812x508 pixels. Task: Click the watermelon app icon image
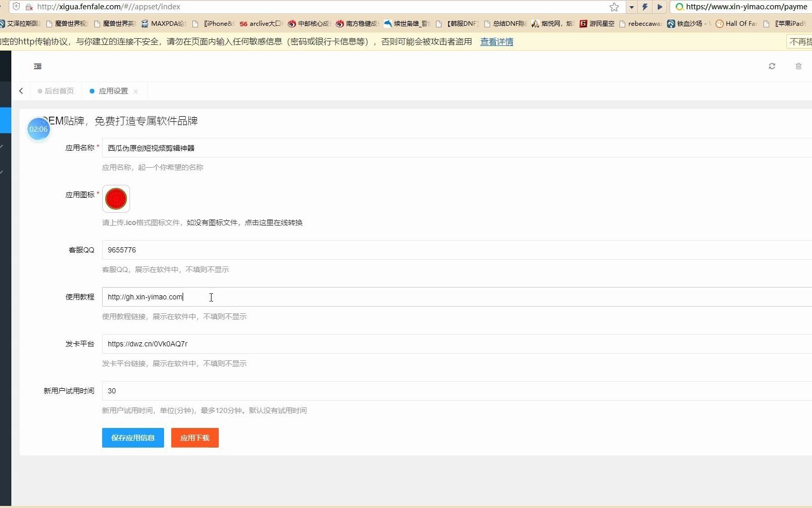116,199
